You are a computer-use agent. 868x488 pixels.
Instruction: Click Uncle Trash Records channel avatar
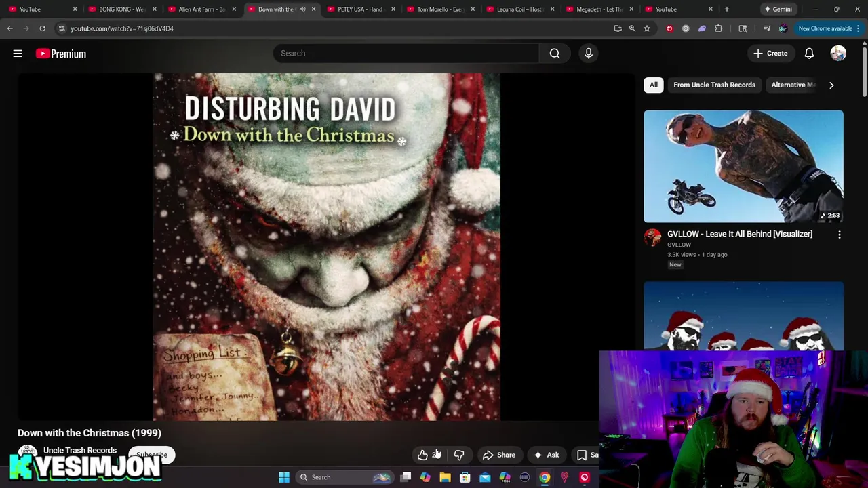point(27,452)
